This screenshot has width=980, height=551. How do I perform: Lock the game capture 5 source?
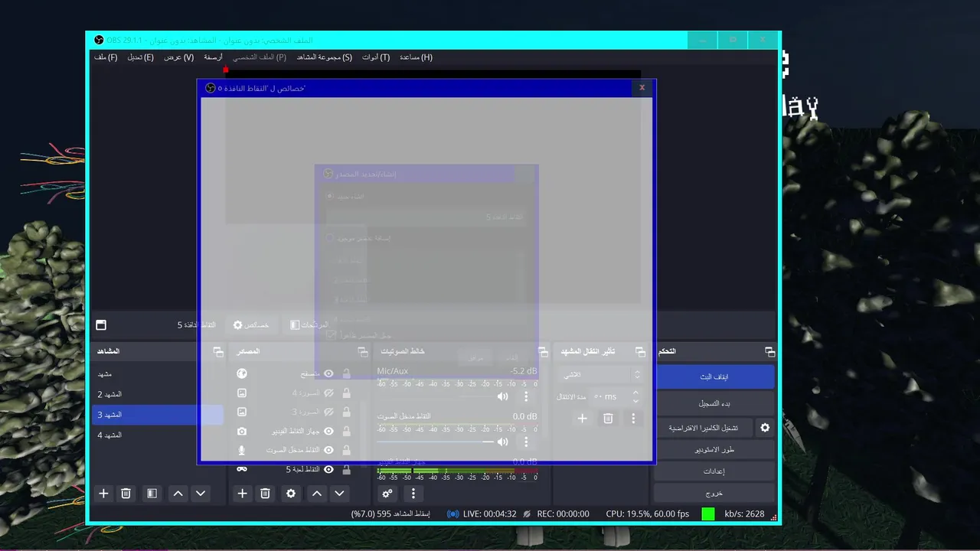(x=346, y=469)
